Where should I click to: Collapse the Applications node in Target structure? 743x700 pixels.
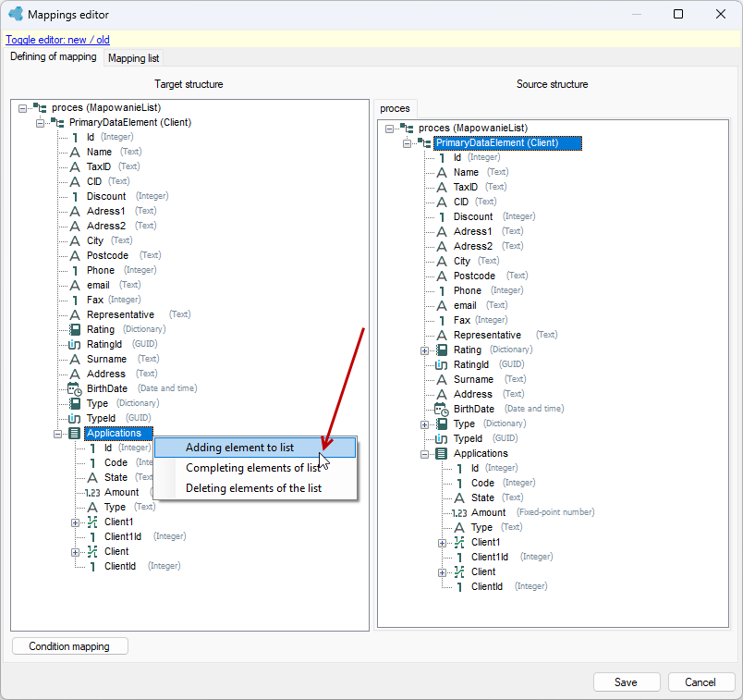pyautogui.click(x=58, y=434)
